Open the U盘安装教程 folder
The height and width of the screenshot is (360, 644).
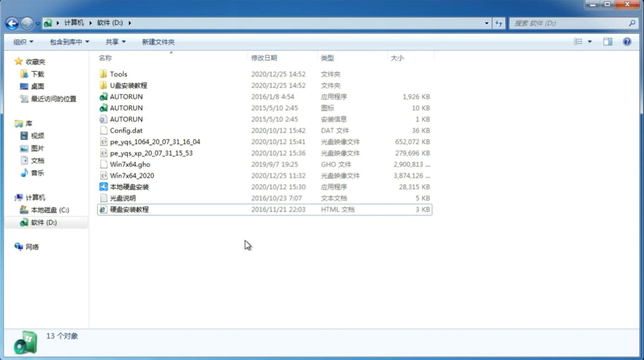tap(128, 85)
